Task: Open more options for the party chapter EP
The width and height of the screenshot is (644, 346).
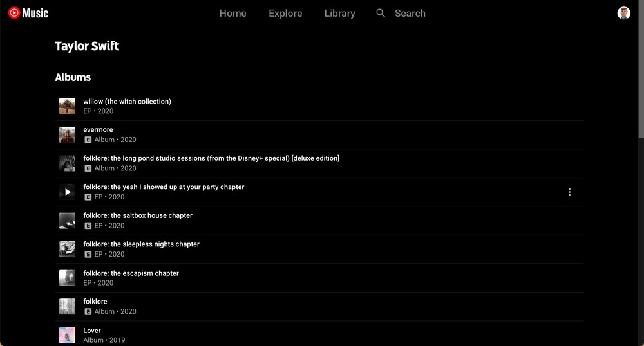Action: coord(569,192)
